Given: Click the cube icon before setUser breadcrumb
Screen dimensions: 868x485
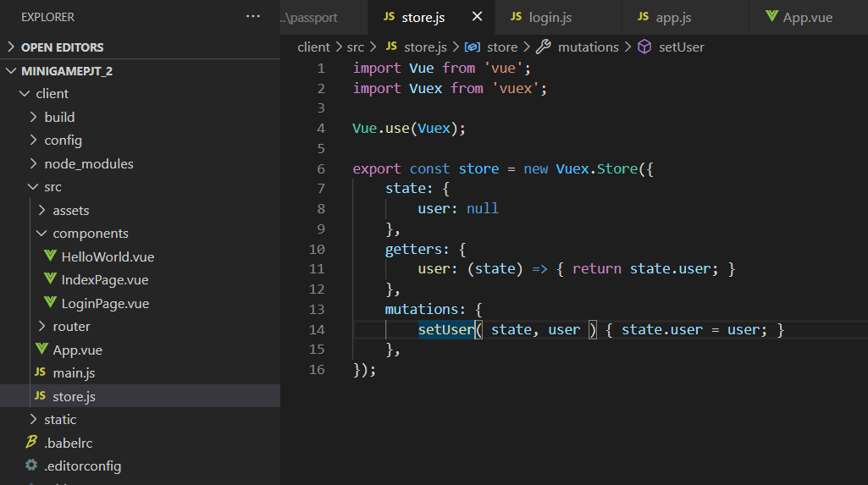Looking at the screenshot, I should (644, 47).
